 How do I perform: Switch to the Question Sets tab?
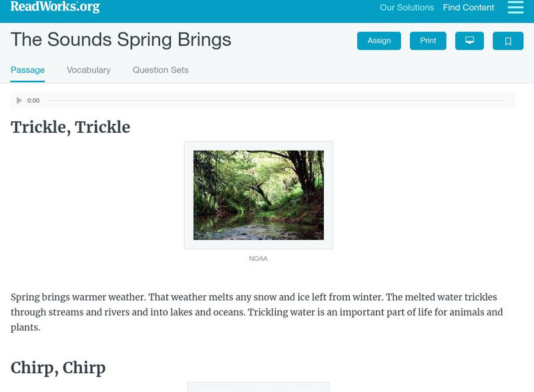tap(160, 70)
